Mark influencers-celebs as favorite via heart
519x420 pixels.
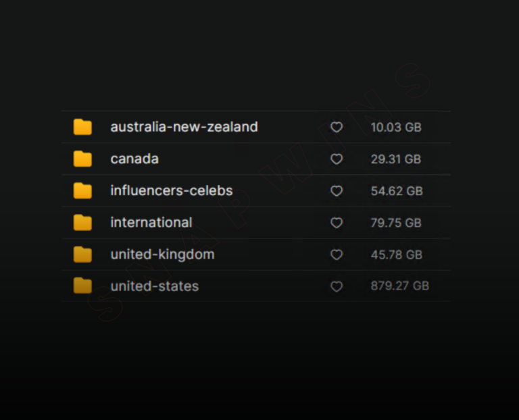(x=337, y=191)
